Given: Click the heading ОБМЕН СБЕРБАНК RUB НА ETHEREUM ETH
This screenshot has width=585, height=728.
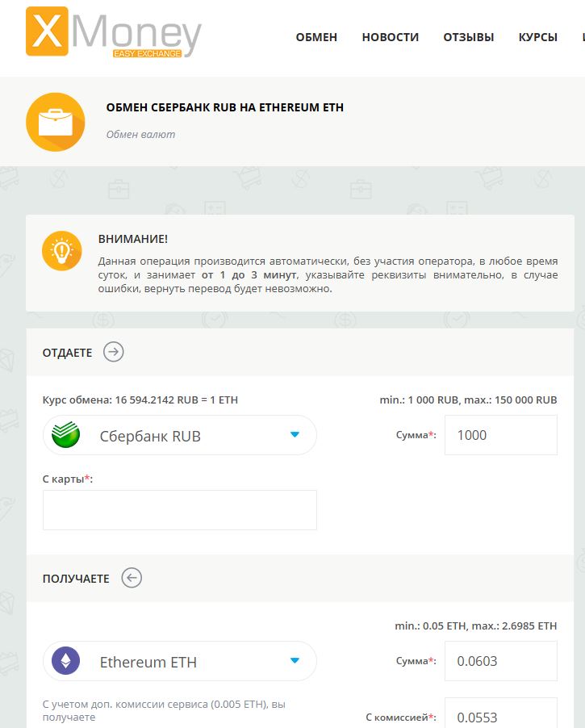Looking at the screenshot, I should pyautogui.click(x=224, y=107).
